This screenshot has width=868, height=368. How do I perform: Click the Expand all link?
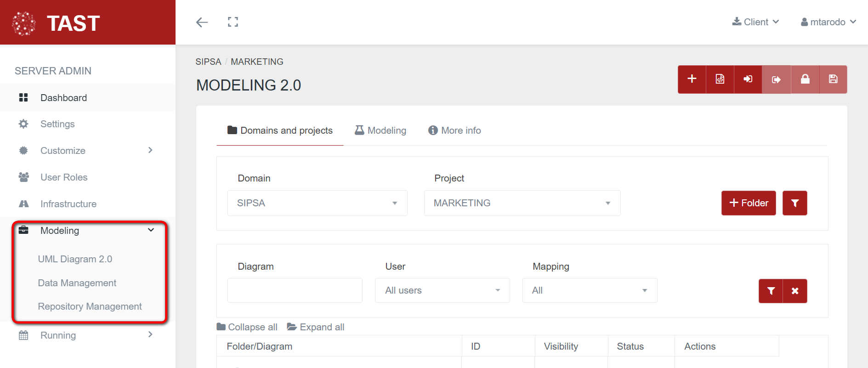click(316, 327)
